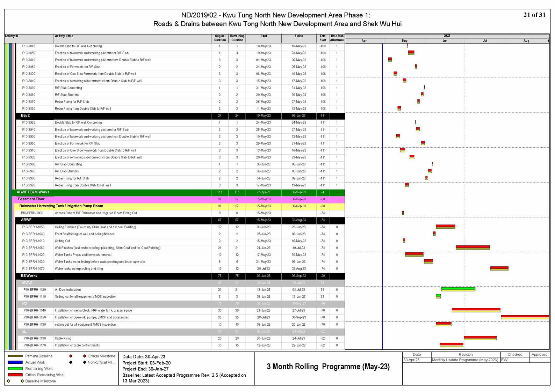Click the page number '21 of 31'
Screen dimensions: 555x392
click(x=534, y=15)
